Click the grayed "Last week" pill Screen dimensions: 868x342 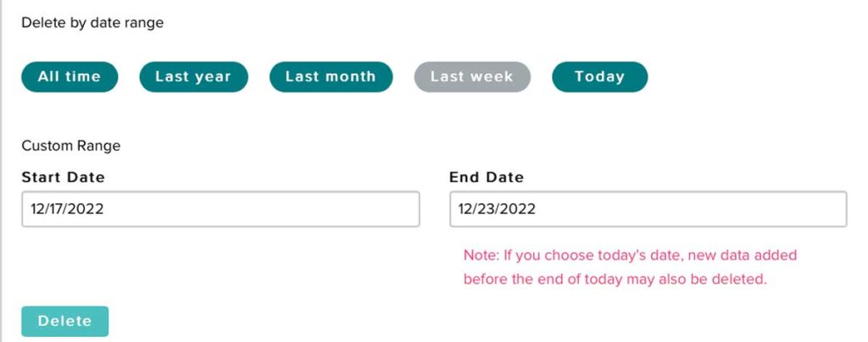pyautogui.click(x=472, y=77)
